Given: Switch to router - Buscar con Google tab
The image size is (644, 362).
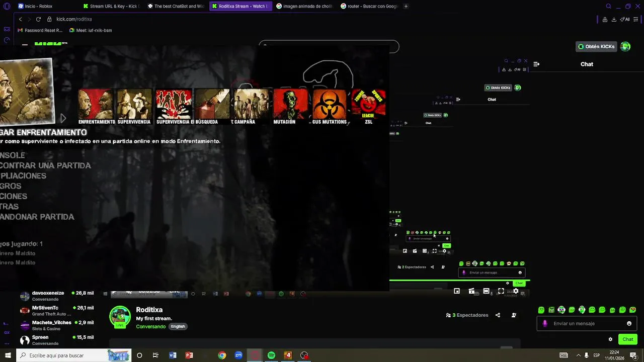Looking at the screenshot, I should [370, 6].
